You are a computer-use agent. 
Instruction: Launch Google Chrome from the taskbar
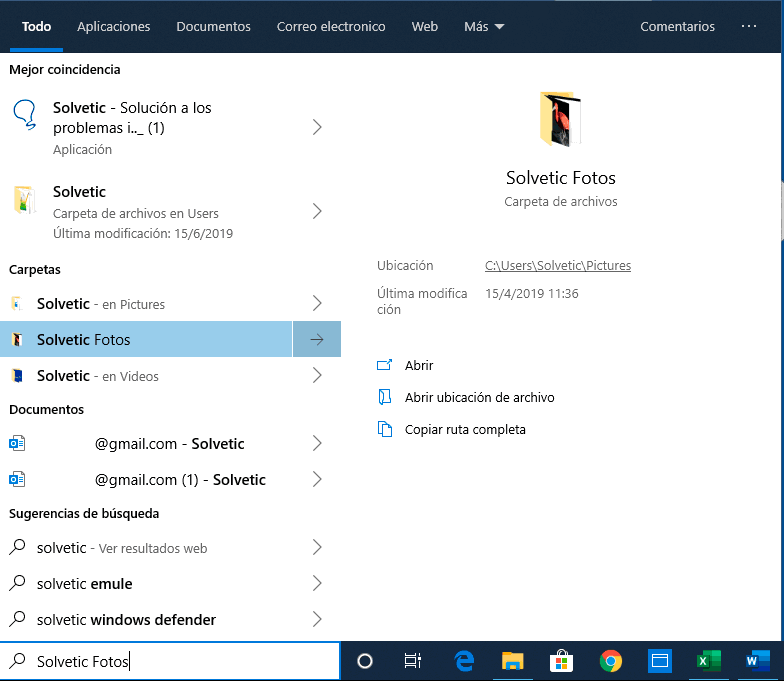tap(610, 661)
